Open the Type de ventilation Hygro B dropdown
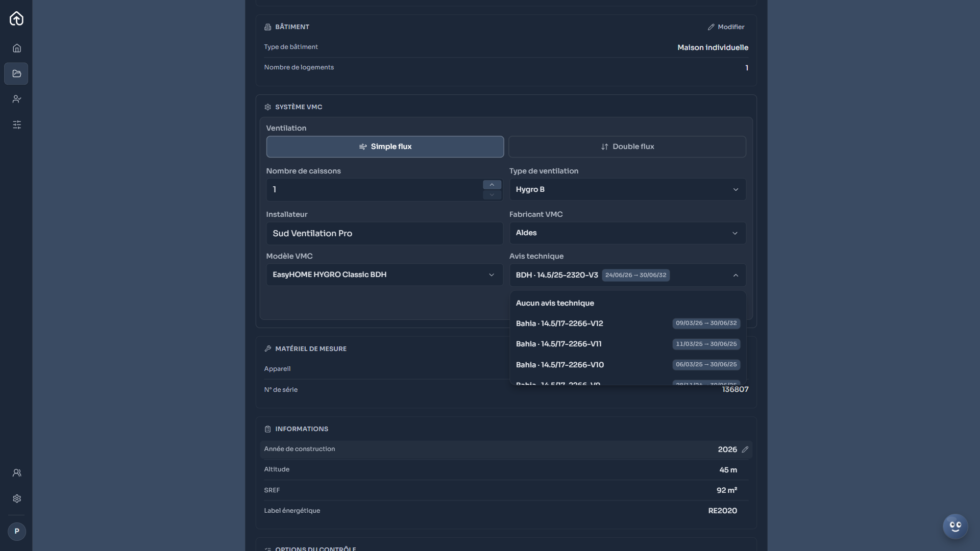This screenshot has width=980, height=551. pyautogui.click(x=627, y=189)
